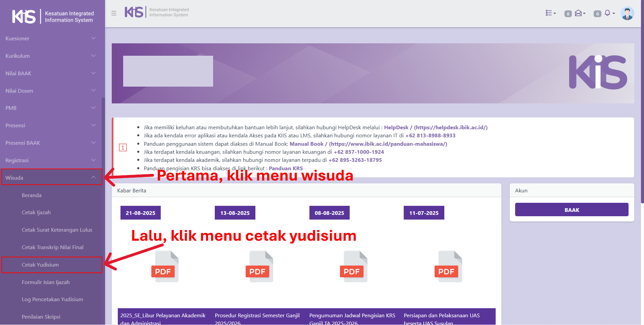This screenshot has height=325, width=644.
Task: Open the PDF icon under 21-08-2025
Action: pos(164,267)
